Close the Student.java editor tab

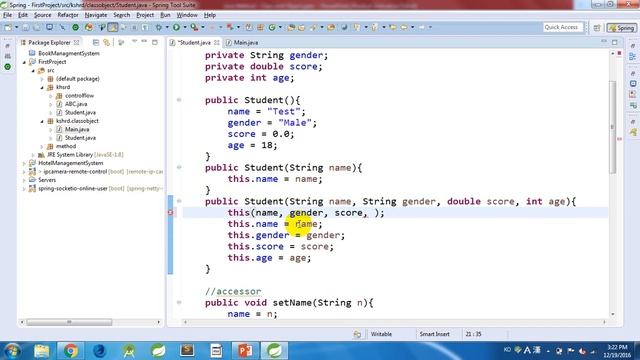click(216, 42)
